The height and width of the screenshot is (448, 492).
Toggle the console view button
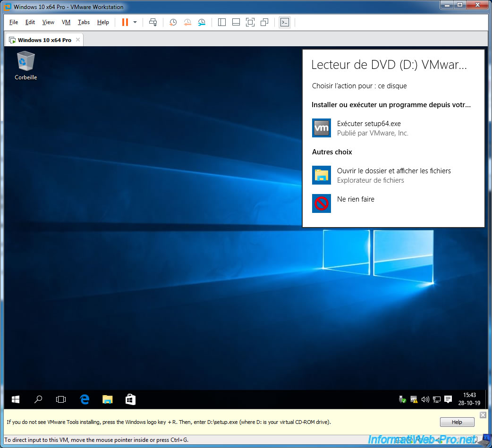(x=285, y=22)
